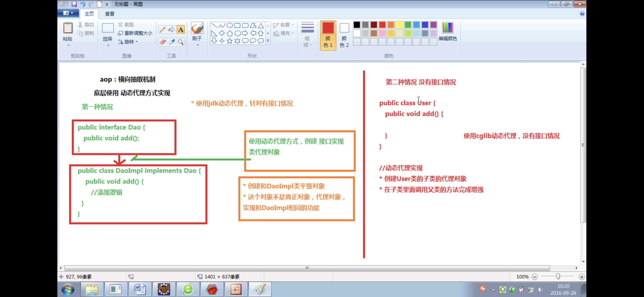This screenshot has height=297, width=644.
Task: Open the 刷子 brushes dropdown arrow
Action: pyautogui.click(x=197, y=45)
